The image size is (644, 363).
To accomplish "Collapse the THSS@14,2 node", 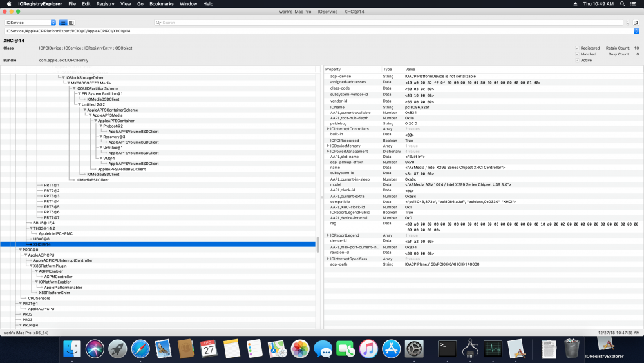I will (x=31, y=228).
